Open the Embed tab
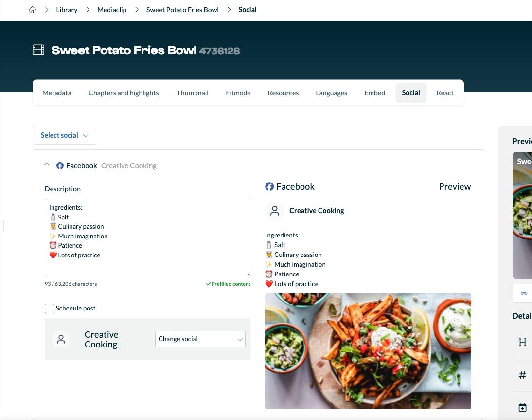Screen dimensions: 532x420 (374, 93)
